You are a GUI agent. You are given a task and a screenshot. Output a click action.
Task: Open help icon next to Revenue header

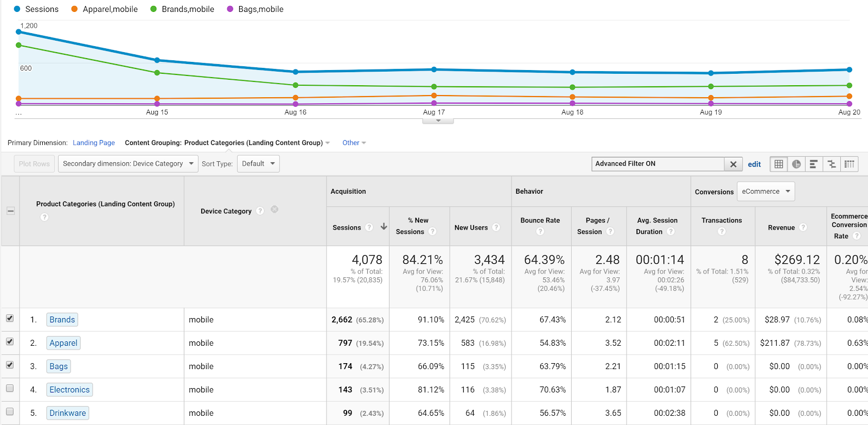pyautogui.click(x=803, y=227)
